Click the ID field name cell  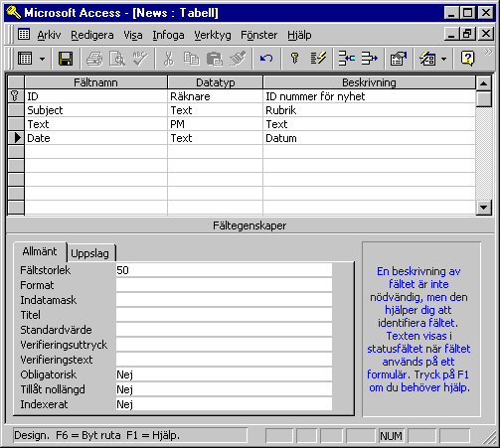click(x=96, y=96)
